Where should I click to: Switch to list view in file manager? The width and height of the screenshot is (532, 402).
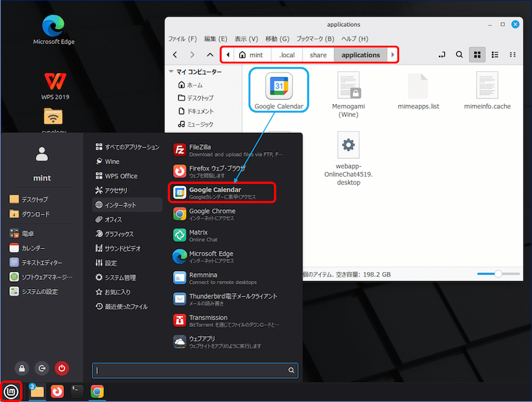click(x=495, y=54)
